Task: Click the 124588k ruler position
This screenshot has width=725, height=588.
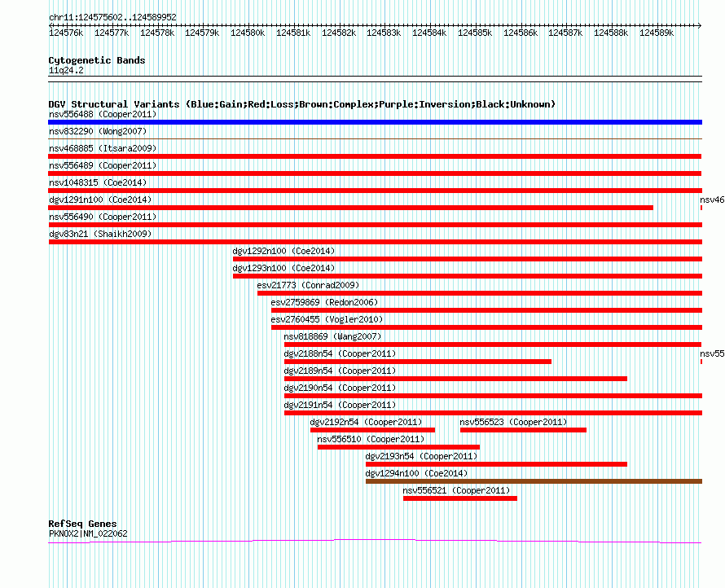Action: tap(611, 33)
